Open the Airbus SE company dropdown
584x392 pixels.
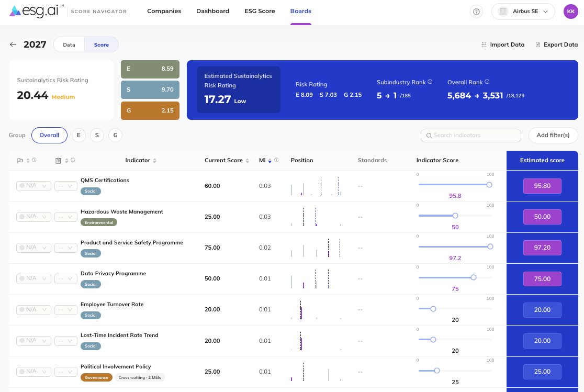[x=523, y=12]
